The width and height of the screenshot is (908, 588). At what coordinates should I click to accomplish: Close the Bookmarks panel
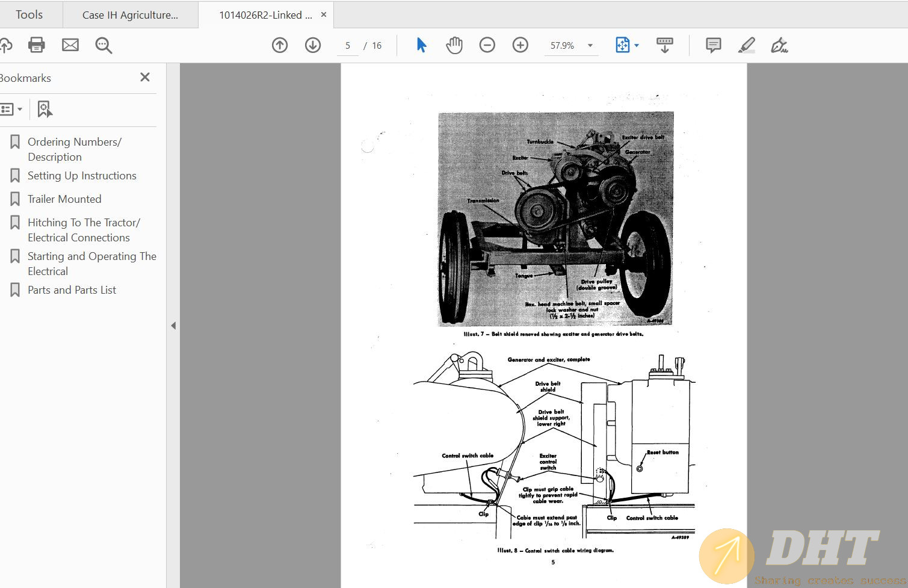coord(145,77)
